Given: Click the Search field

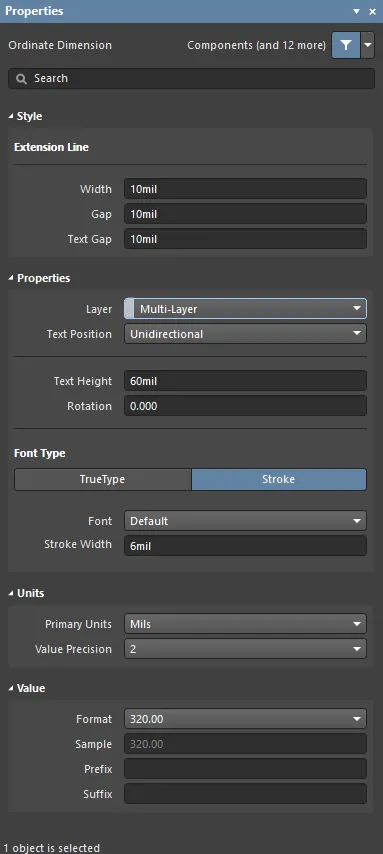Looking at the screenshot, I should 191,78.
